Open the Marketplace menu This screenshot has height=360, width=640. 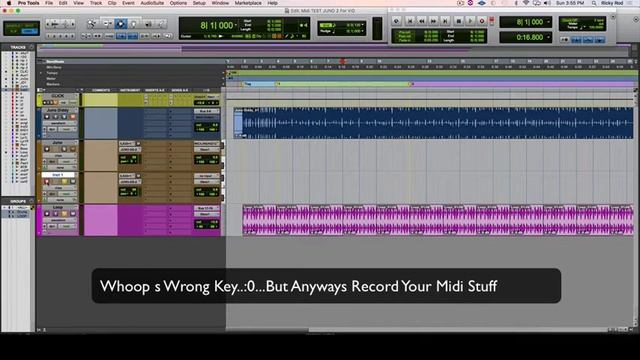248,3
